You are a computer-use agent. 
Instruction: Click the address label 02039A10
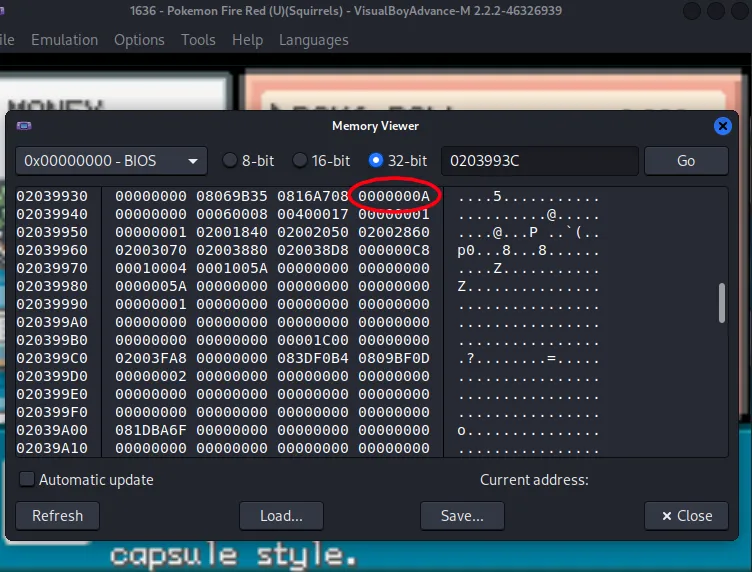pyautogui.click(x=52, y=448)
